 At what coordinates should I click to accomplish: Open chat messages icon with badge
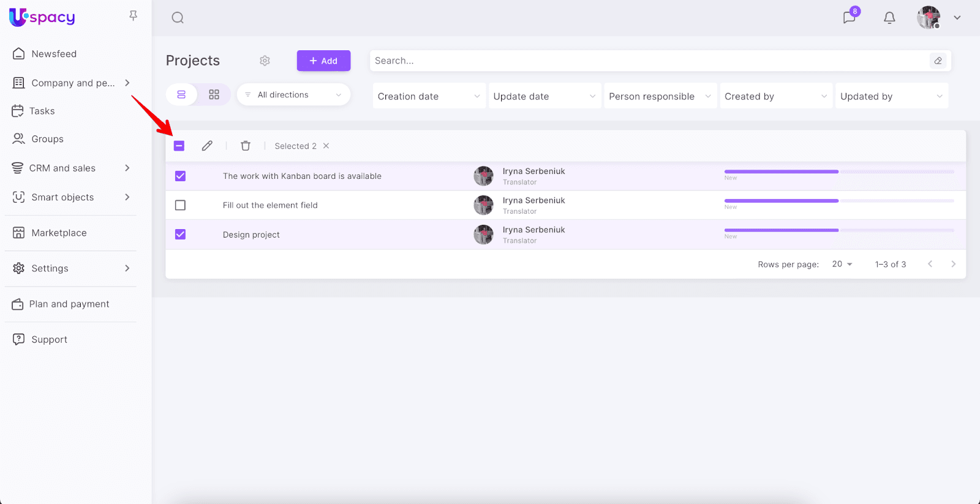click(849, 17)
